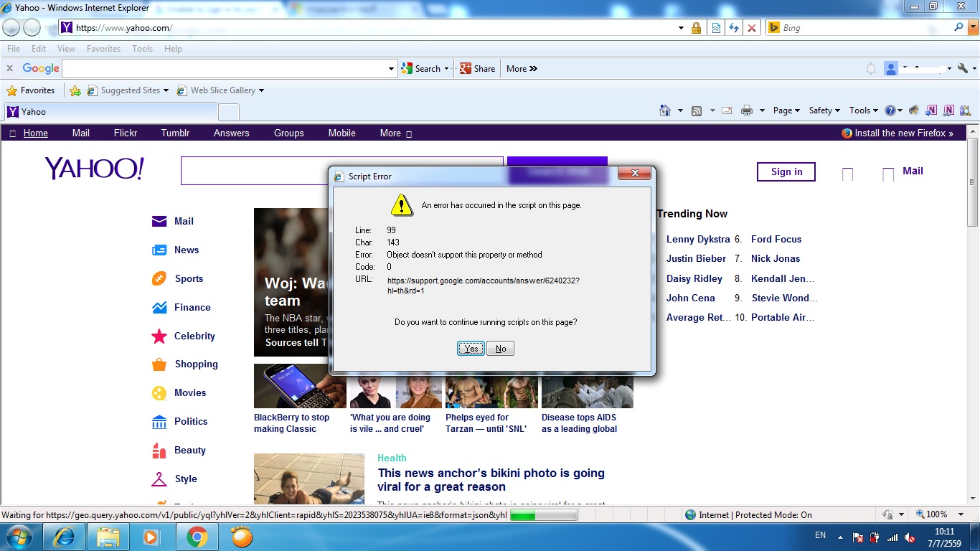Click the padlock security report icon
The height and width of the screenshot is (551, 980).
coord(696,28)
